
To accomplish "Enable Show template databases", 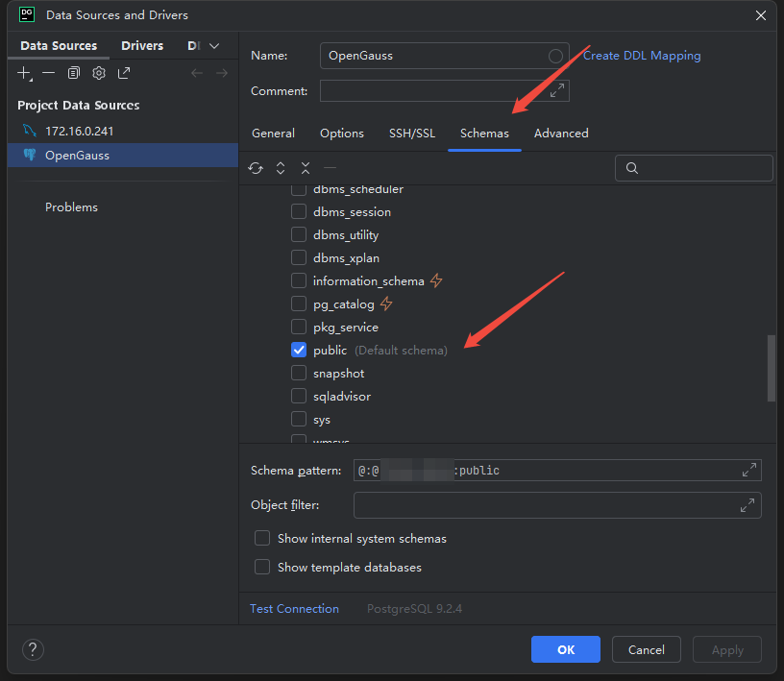I will point(262,567).
